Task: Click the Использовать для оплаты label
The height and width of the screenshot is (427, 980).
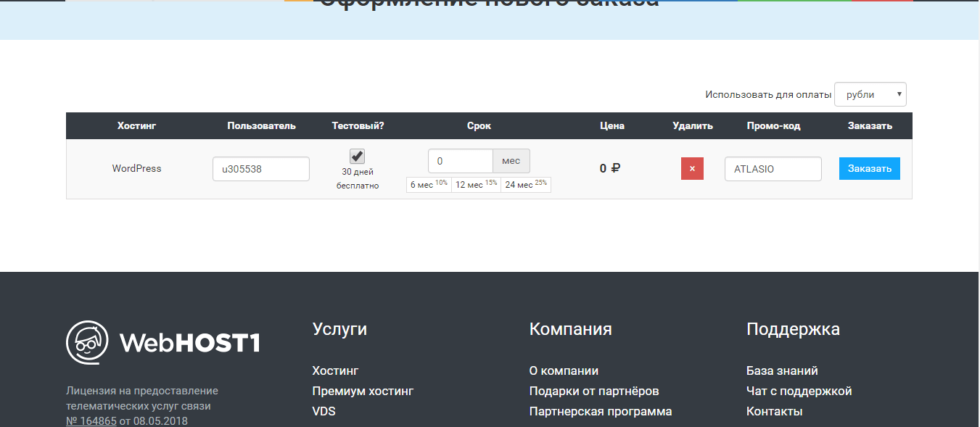Action: click(768, 94)
